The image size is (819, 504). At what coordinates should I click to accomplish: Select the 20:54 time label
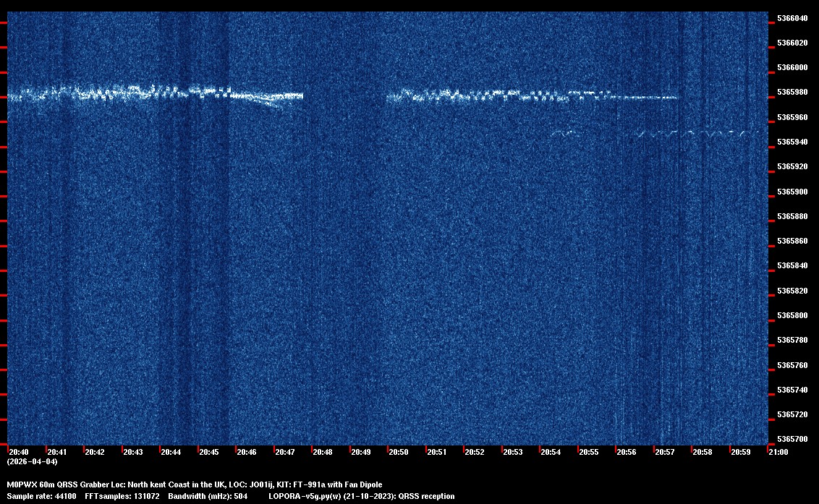pyautogui.click(x=551, y=452)
